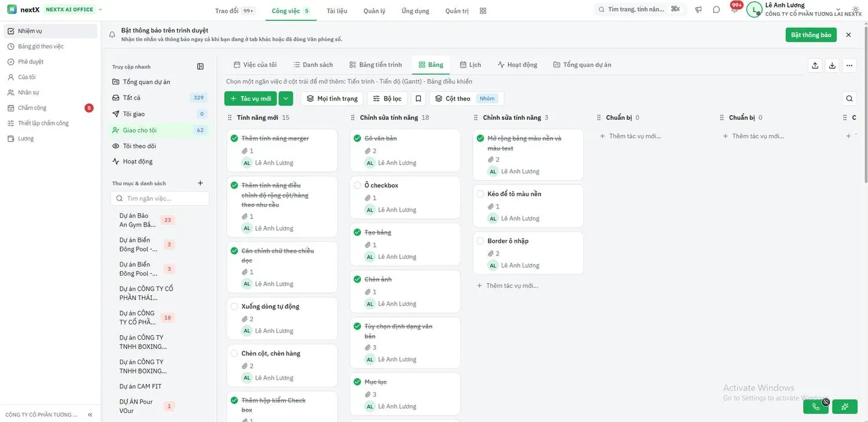Image resolution: width=868 pixels, height=422 pixels.
Task: Mark 'Chèn cột, chèn hàng' task complete
Action: pos(234,353)
